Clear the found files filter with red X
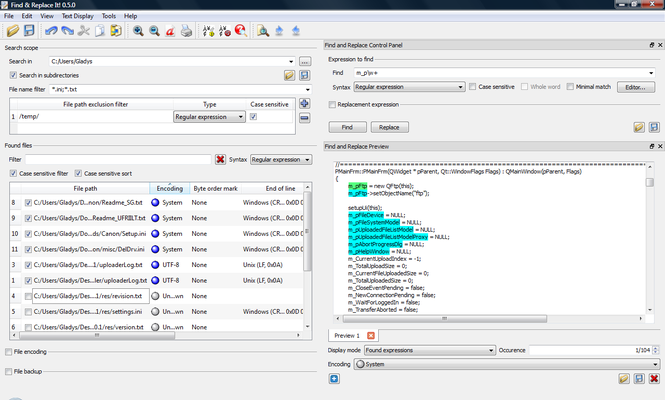Image resolution: width=665 pixels, height=400 pixels. (x=220, y=159)
